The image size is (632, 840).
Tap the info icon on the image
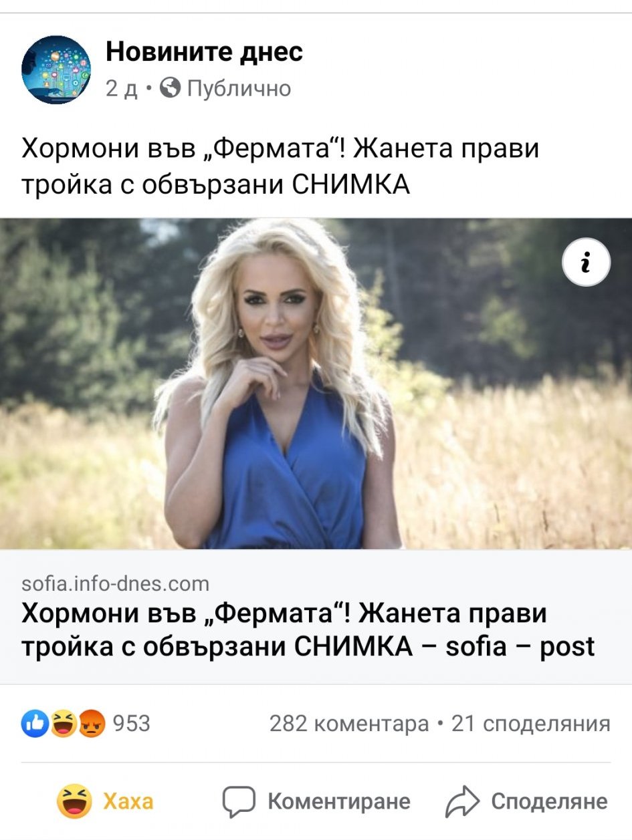pos(586,263)
